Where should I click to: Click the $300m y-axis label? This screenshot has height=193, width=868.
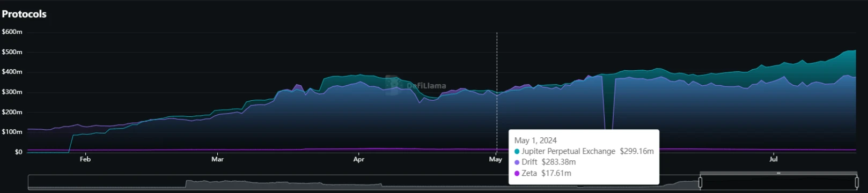click(x=12, y=92)
